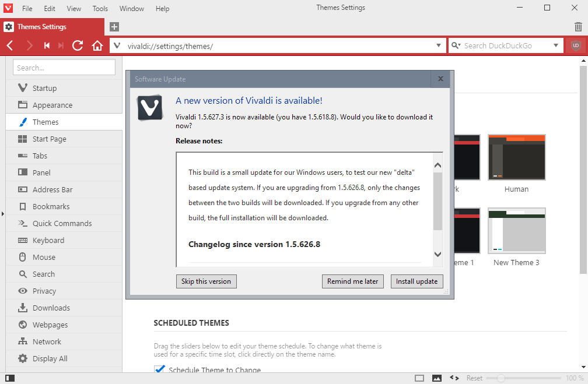Click the settings search box
The image size is (588, 384).
(x=64, y=68)
